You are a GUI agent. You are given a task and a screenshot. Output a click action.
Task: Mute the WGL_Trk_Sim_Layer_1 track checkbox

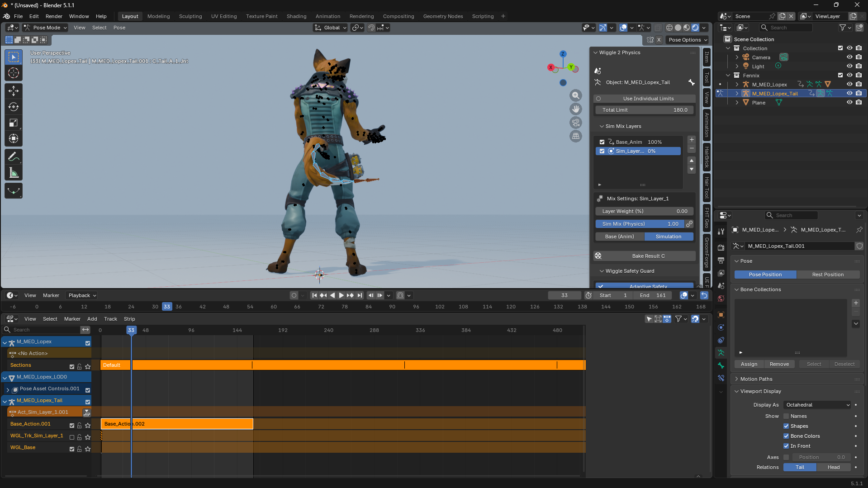click(71, 437)
